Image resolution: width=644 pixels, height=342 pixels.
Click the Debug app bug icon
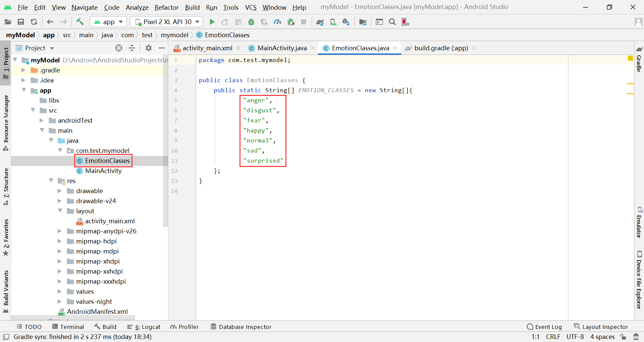pos(251,22)
